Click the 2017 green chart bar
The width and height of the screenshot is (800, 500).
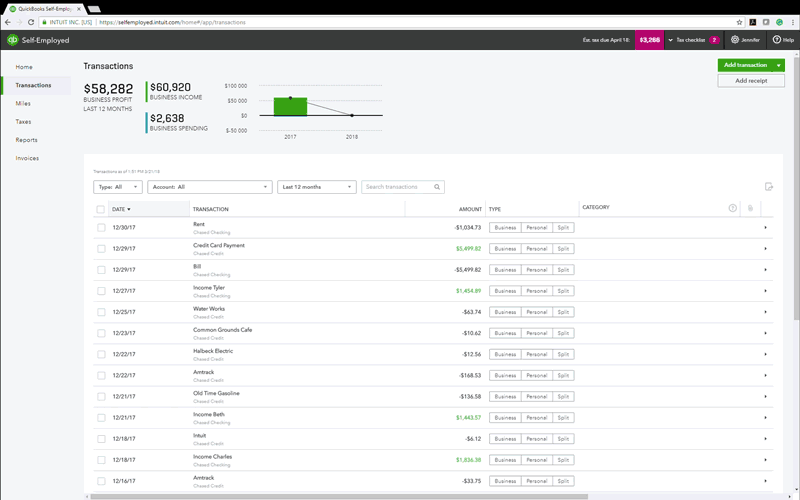[x=290, y=107]
